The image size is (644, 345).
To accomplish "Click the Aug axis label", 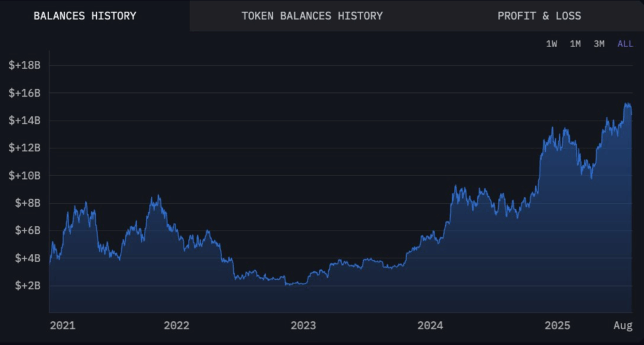I will pyautogui.click(x=623, y=326).
